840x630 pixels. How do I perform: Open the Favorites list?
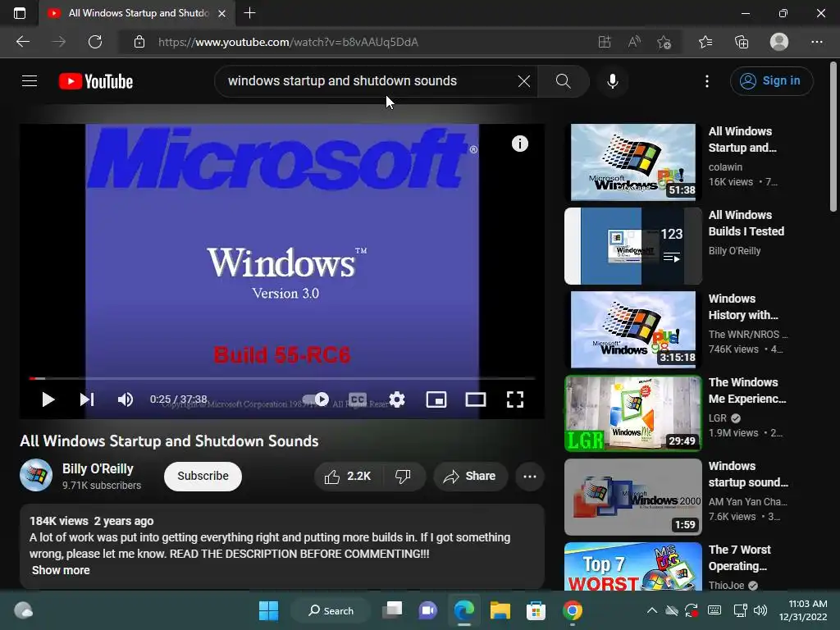[705, 42]
